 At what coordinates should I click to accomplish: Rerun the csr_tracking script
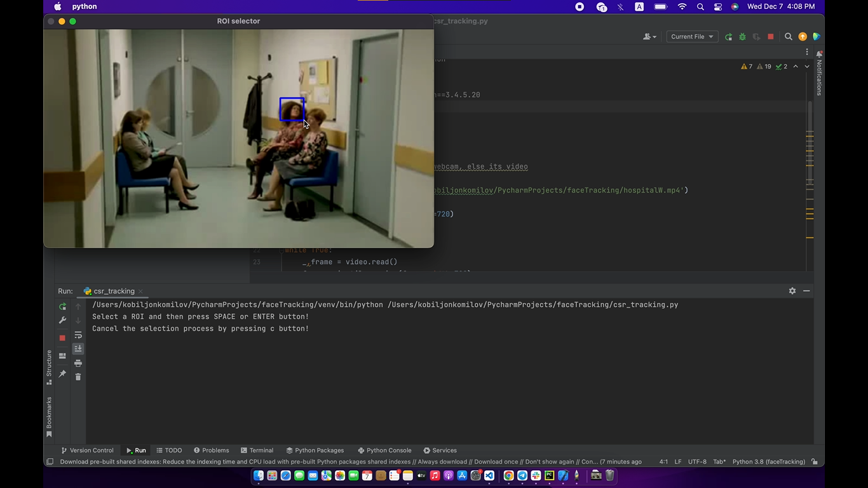click(x=62, y=307)
